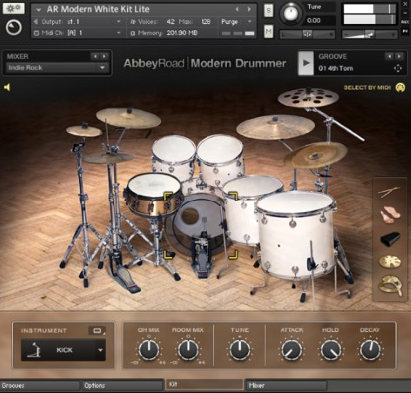
Task: Go to next mixer preset arrow
Action: (105, 56)
